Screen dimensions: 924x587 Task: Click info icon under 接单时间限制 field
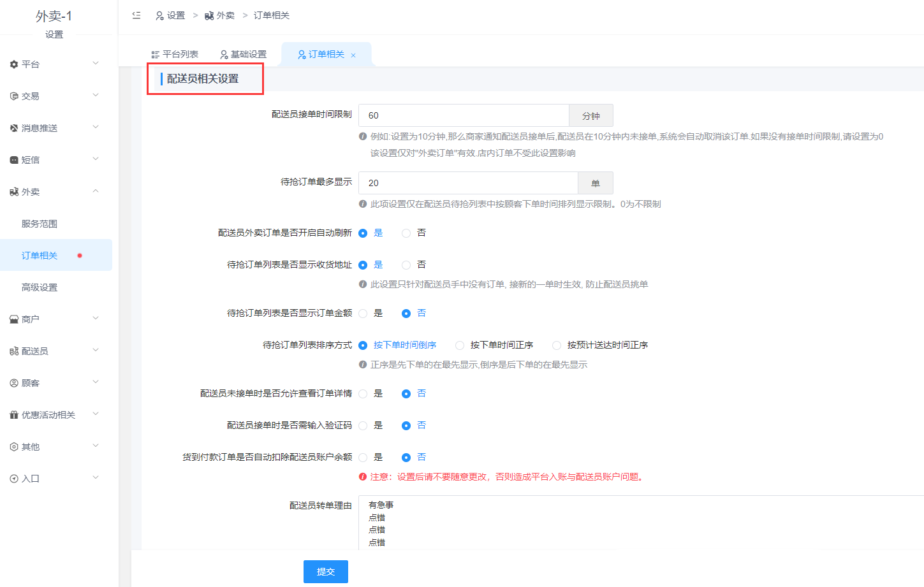point(363,136)
